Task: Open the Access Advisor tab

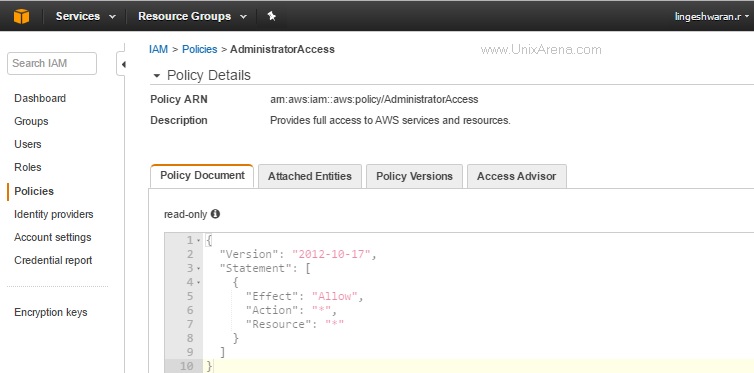Action: [x=516, y=176]
